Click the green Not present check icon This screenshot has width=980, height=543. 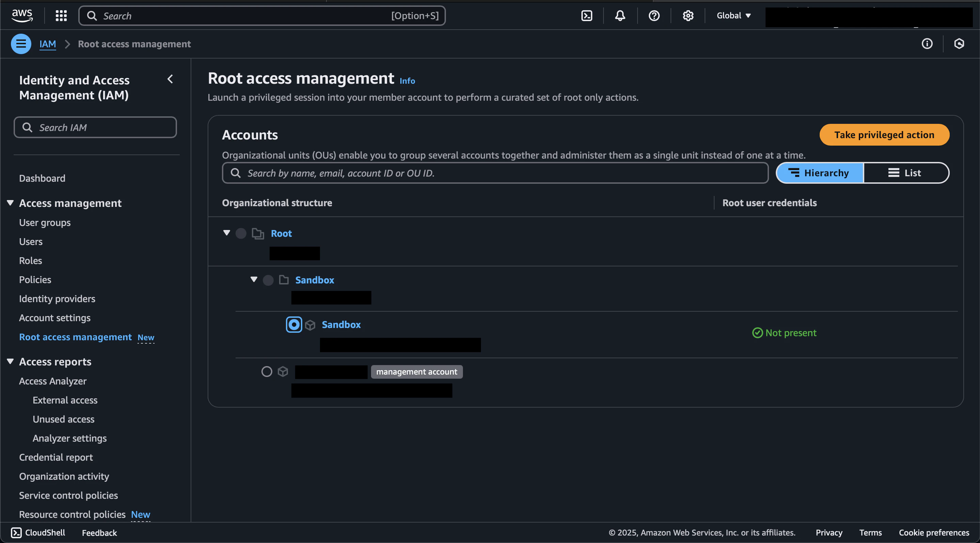pos(757,333)
